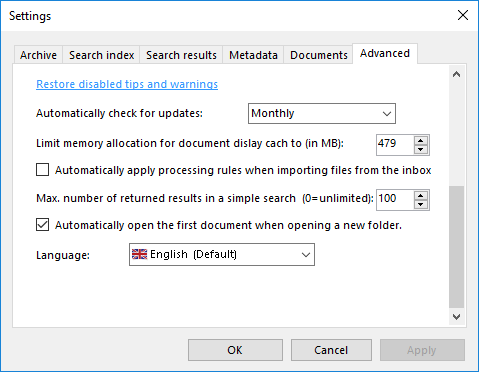This screenshot has width=479, height=372.
Task: Enable automatic processing rules on inbox import
Action: (43, 170)
